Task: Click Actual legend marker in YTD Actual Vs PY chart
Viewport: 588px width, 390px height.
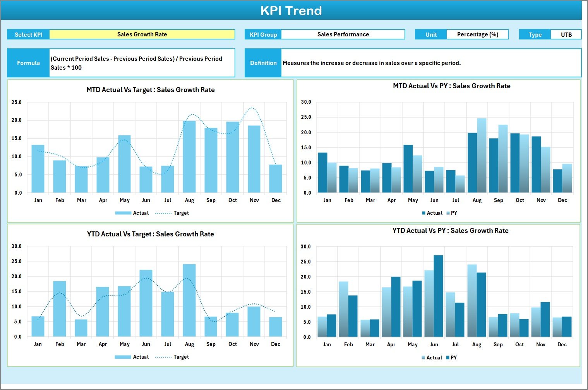Action: (423, 358)
